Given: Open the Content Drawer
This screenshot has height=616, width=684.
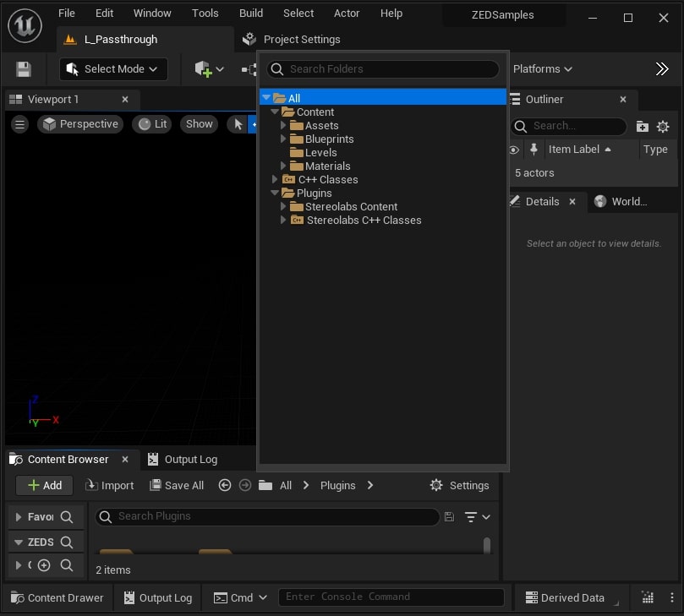Looking at the screenshot, I should click(x=57, y=597).
